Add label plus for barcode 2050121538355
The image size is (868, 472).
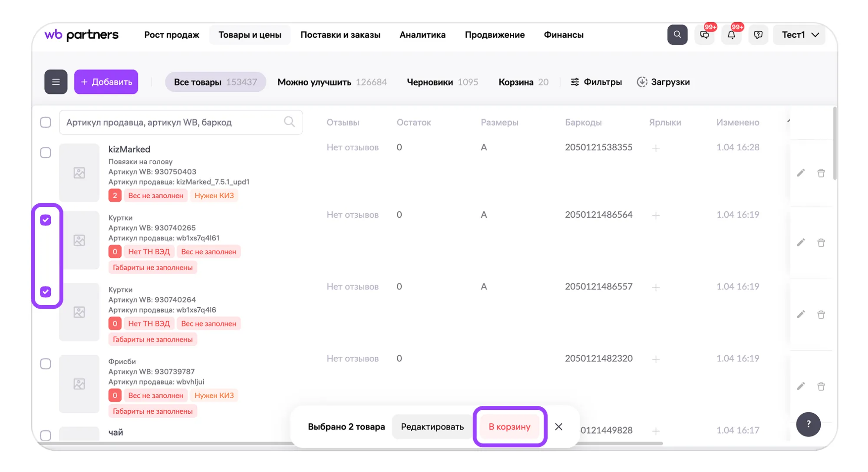(x=656, y=148)
